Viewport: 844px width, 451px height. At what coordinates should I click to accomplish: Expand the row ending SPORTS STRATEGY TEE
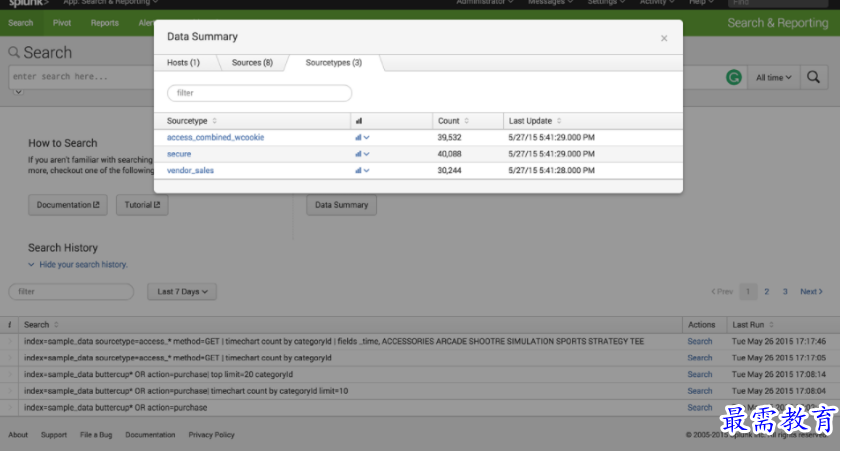pos(10,341)
